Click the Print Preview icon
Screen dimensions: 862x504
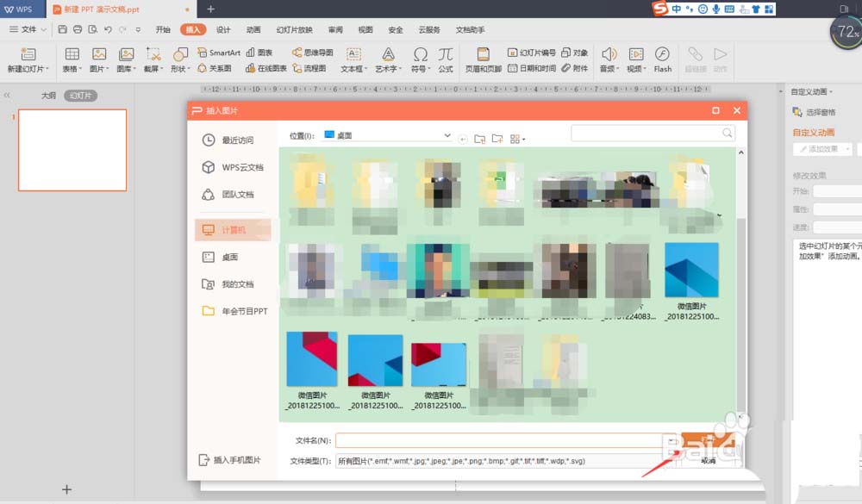pos(93,29)
